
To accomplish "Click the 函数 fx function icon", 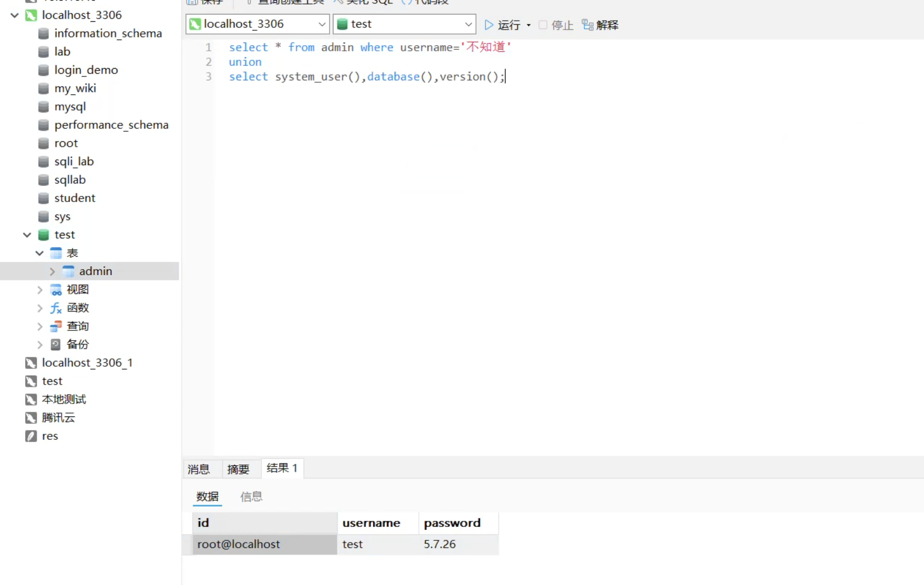I will click(56, 308).
